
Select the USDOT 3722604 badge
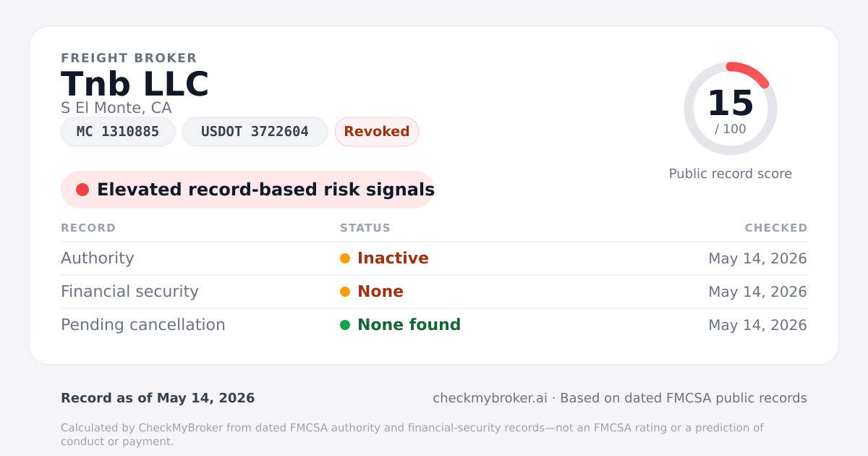pyautogui.click(x=255, y=132)
